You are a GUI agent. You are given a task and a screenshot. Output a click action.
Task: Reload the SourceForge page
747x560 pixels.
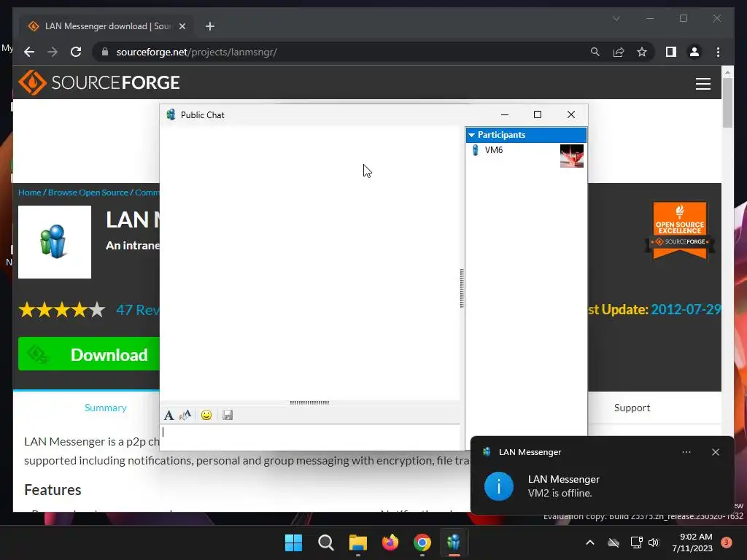[x=76, y=52]
